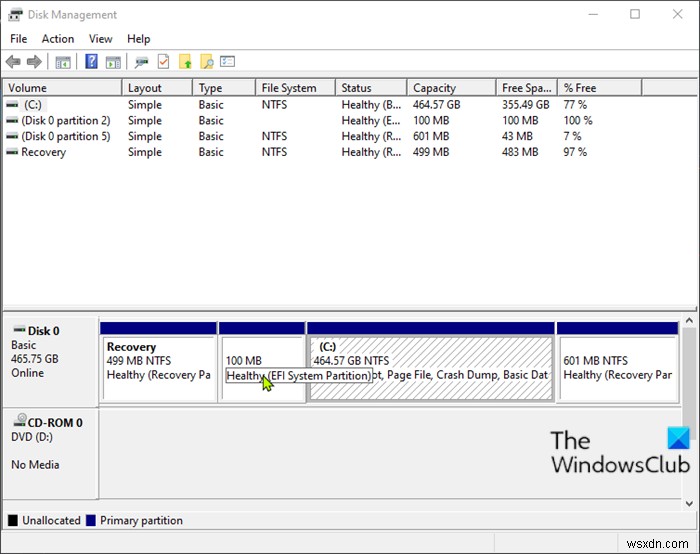Screen dimensions: 700x554
Task: Click the 601 MB capacity cell
Action: point(431,136)
